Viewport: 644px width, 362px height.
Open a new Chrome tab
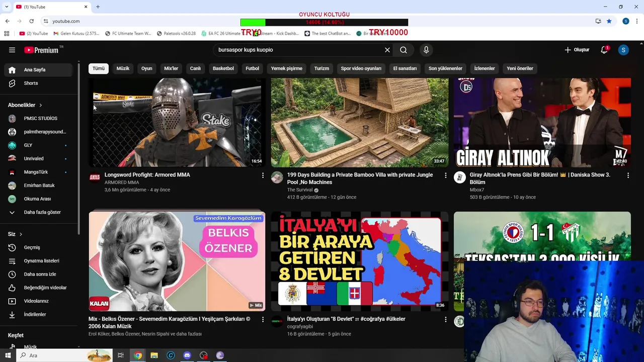click(x=98, y=7)
